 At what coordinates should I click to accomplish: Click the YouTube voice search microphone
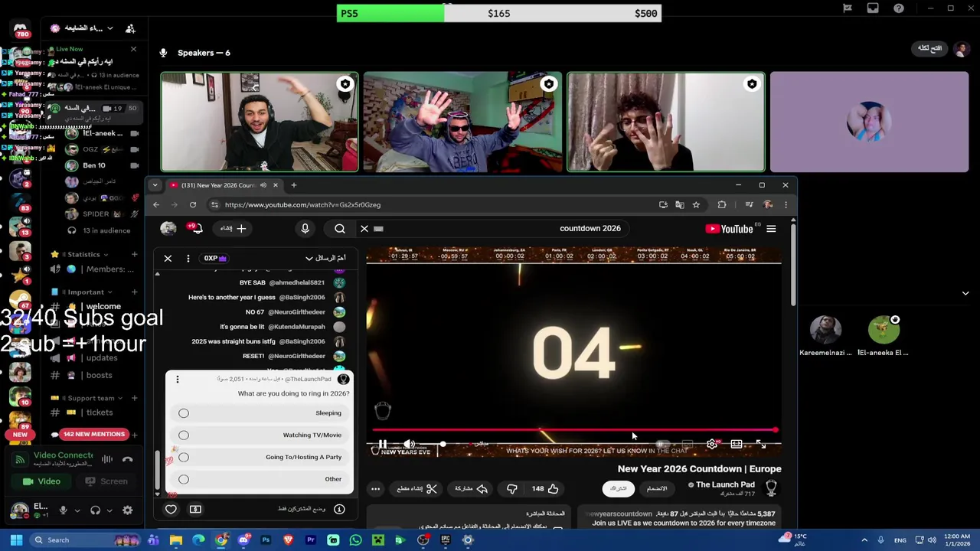point(305,228)
